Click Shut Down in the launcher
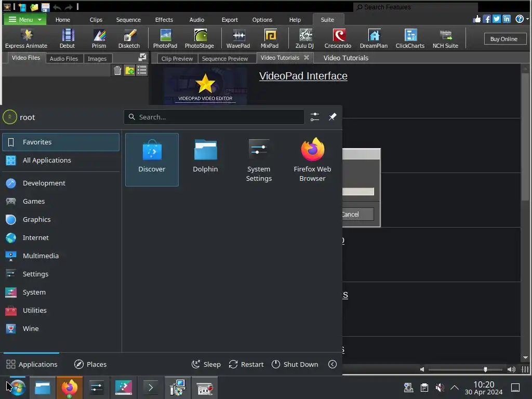Image resolution: width=532 pixels, height=399 pixels. click(x=295, y=364)
